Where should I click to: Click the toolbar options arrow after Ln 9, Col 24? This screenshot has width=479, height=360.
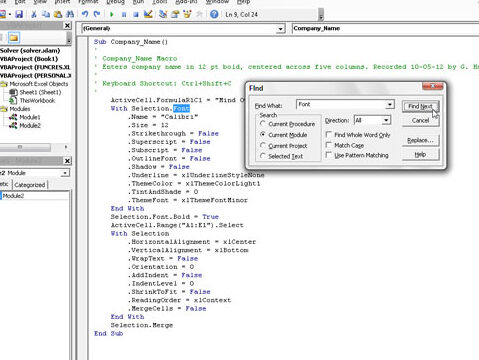(321, 16)
